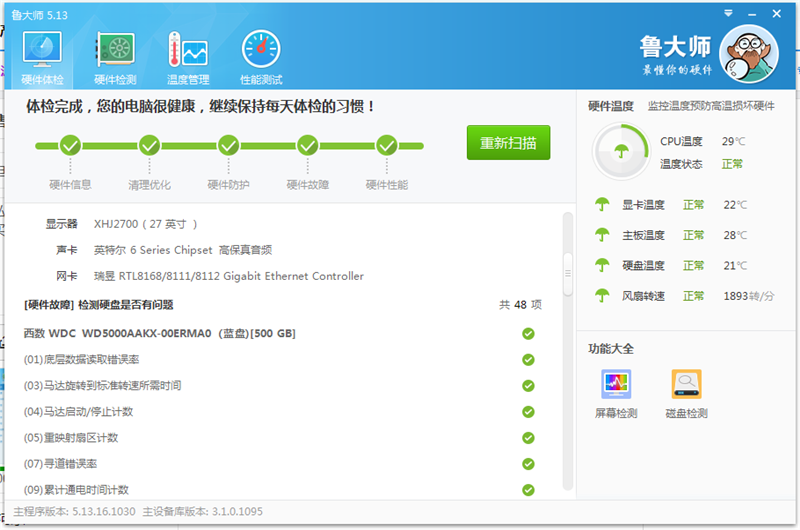Viewport: 800px width, 530px height.
Task: Click the check icon for 马达旋转到标准转速所需时间
Action: click(x=528, y=386)
